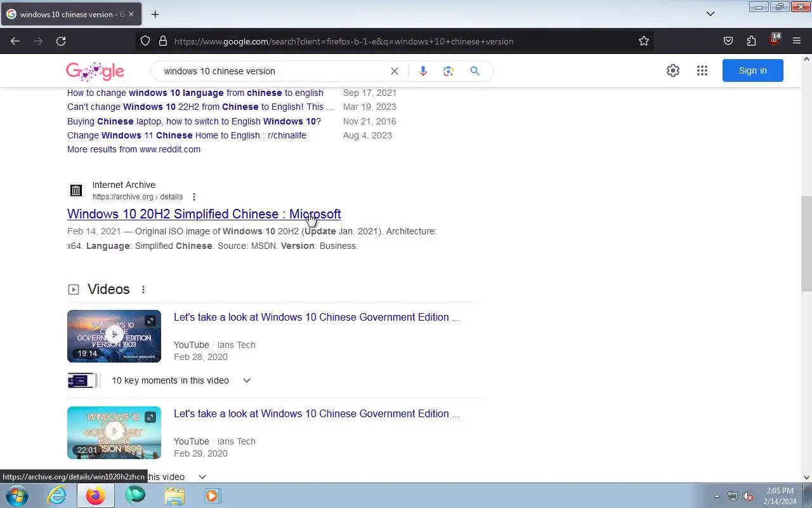The width and height of the screenshot is (812, 508).
Task: Open Internet Archive result options menu
Action: point(194,197)
